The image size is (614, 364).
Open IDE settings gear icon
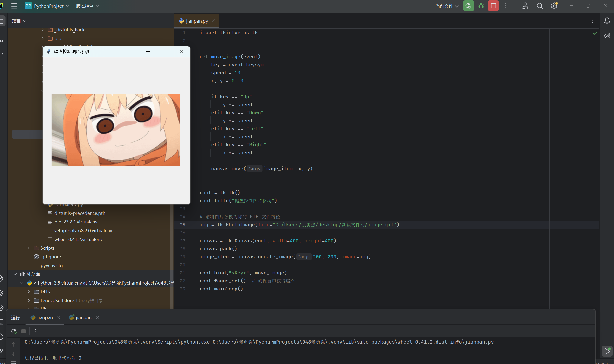pyautogui.click(x=554, y=6)
